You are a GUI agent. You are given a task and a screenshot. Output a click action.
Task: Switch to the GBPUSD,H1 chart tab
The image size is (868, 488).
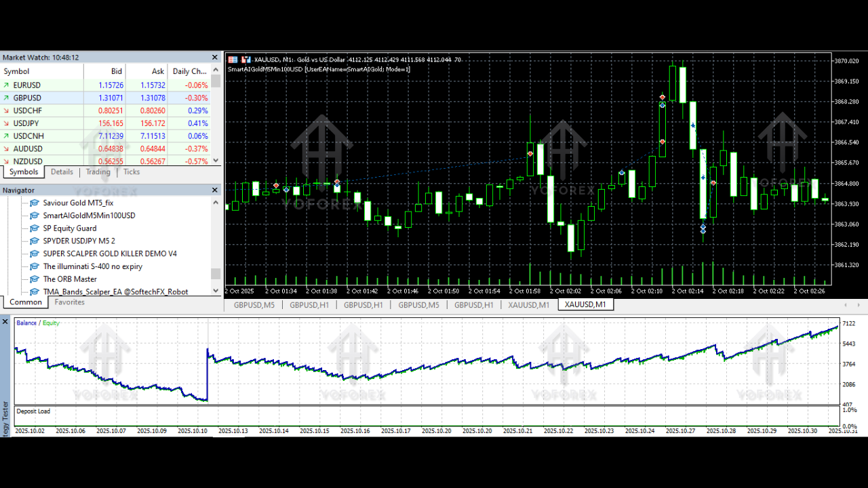[309, 304]
